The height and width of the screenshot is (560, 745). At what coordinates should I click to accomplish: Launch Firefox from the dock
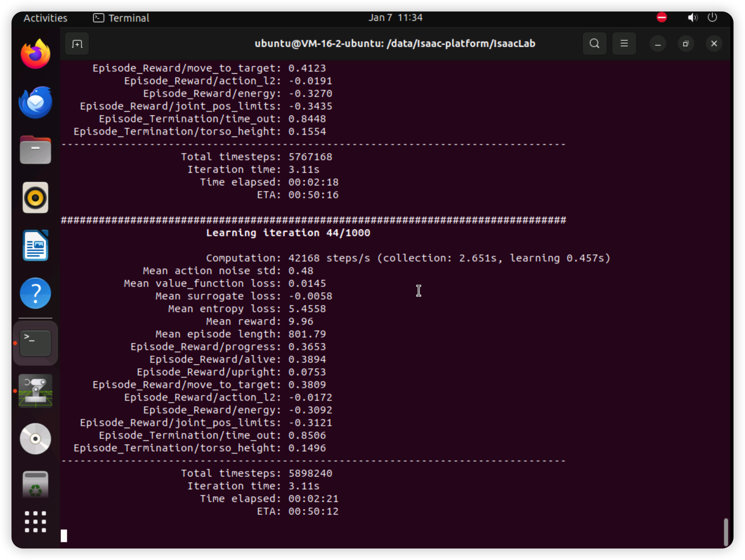[35, 54]
